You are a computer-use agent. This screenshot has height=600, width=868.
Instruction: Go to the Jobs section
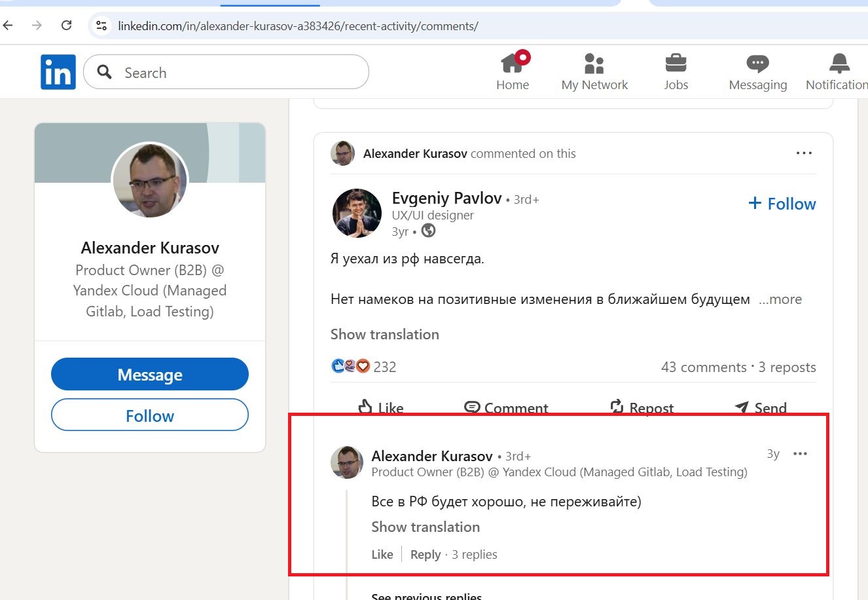[x=676, y=71]
